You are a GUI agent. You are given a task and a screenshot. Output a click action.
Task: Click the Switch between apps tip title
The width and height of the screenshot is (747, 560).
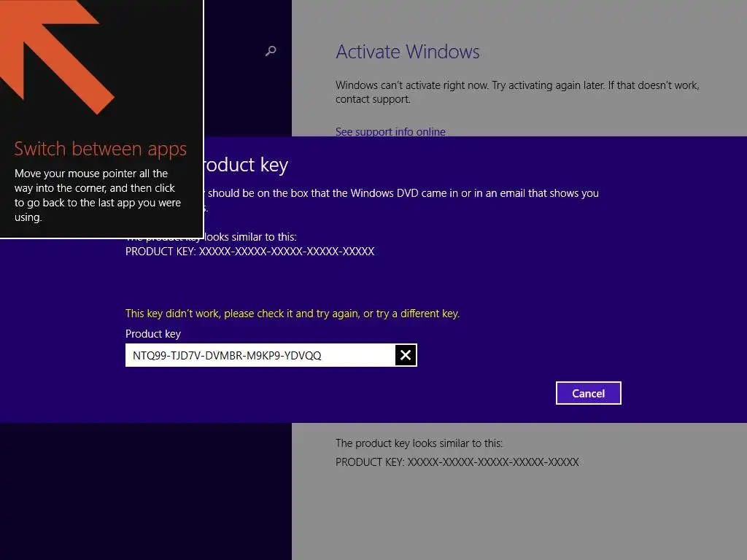(x=101, y=149)
